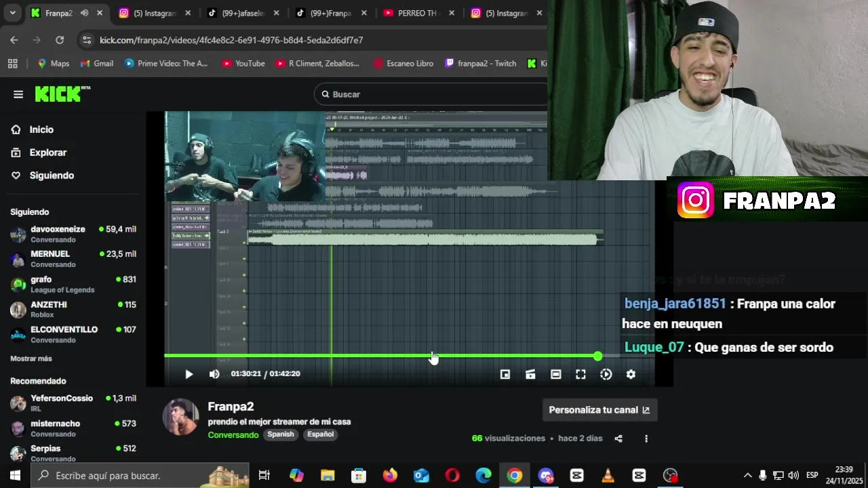Go back with the browser back arrow
The width and height of the screenshot is (868, 488).
[14, 40]
